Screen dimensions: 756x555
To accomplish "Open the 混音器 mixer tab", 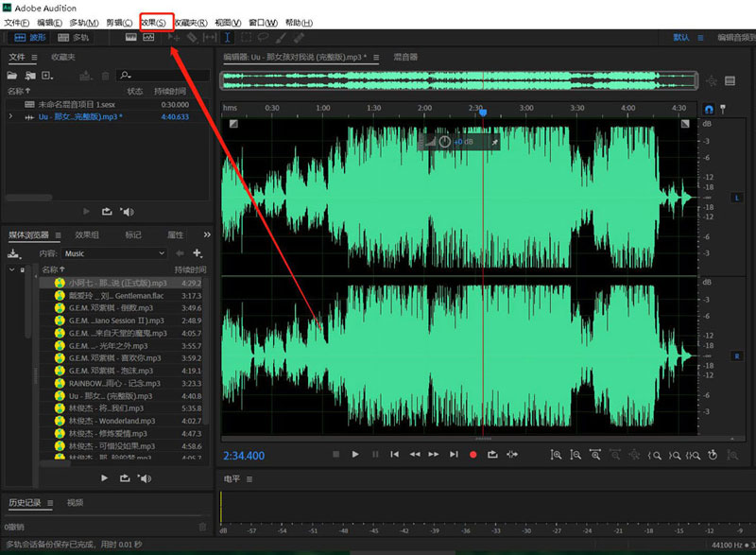I will 405,57.
